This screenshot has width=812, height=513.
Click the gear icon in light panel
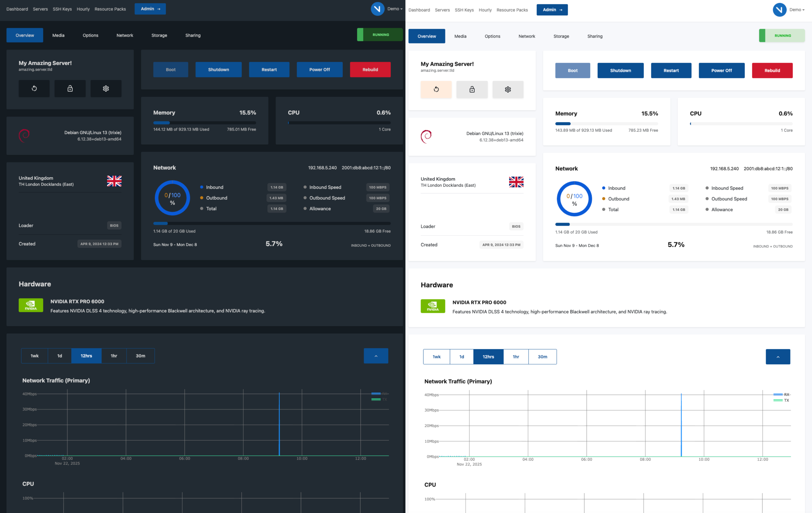point(508,89)
